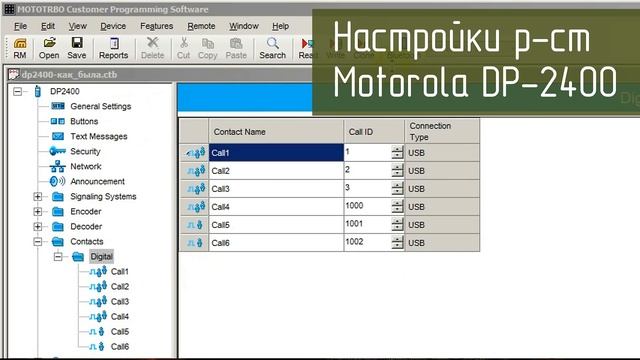Select Call2 contact in the tree
The image size is (640, 360).
(x=120, y=287)
